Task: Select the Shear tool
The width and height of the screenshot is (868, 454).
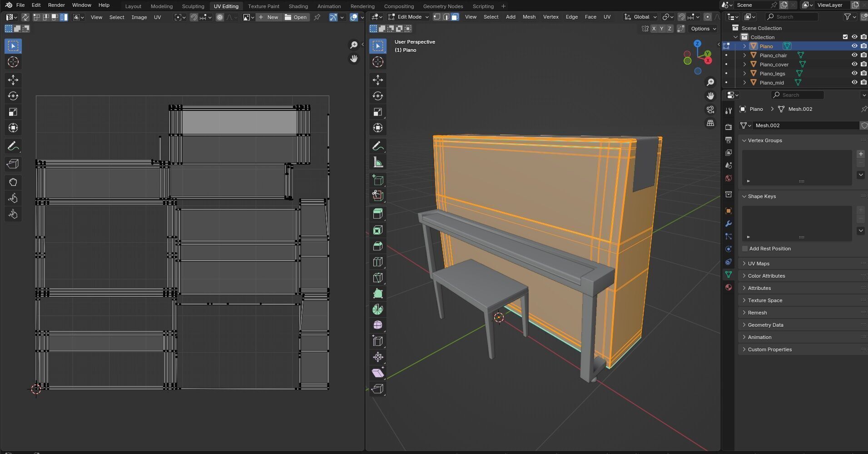Action: 377,373
